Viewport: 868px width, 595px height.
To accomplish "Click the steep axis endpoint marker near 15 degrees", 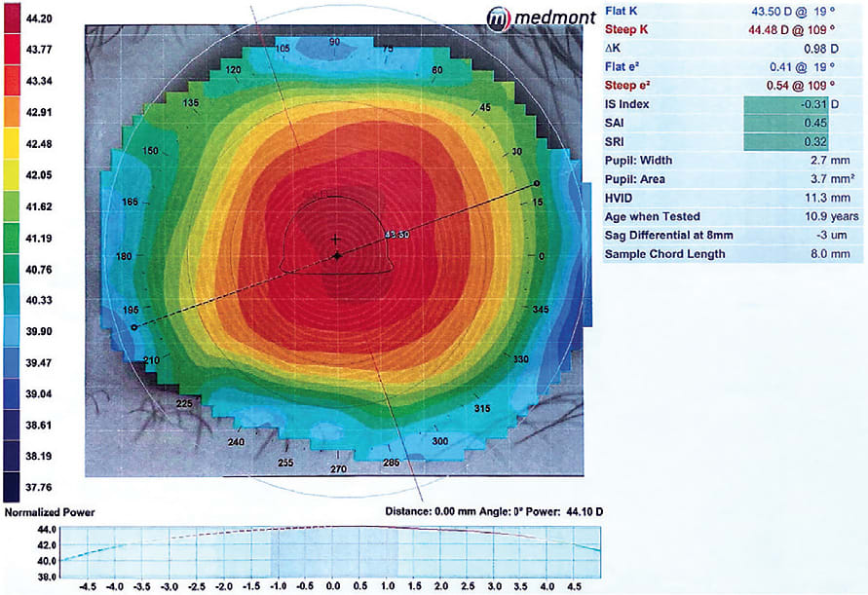I will pyautogui.click(x=536, y=181).
